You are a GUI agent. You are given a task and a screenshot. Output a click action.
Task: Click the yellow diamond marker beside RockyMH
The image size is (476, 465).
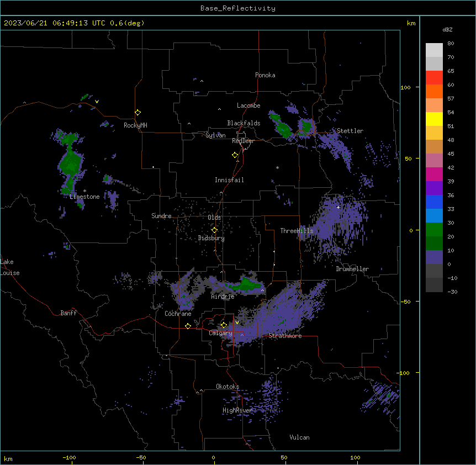(x=137, y=113)
